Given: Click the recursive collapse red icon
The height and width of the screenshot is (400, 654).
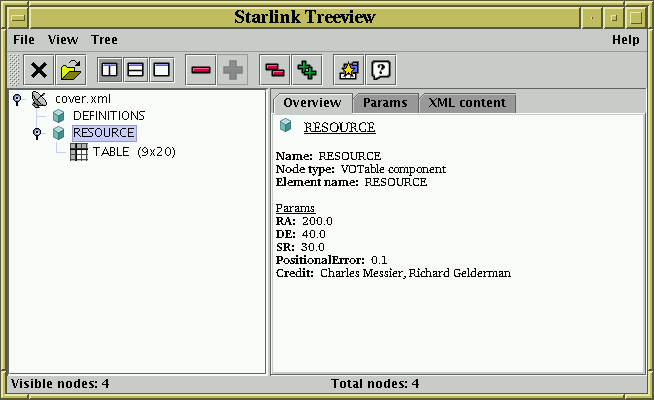Looking at the screenshot, I should click(274, 70).
